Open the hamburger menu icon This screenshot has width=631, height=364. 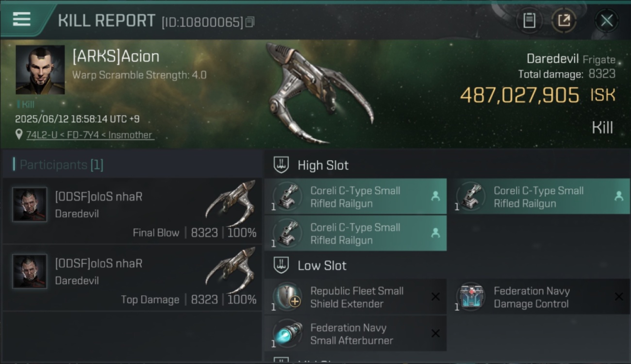21,19
